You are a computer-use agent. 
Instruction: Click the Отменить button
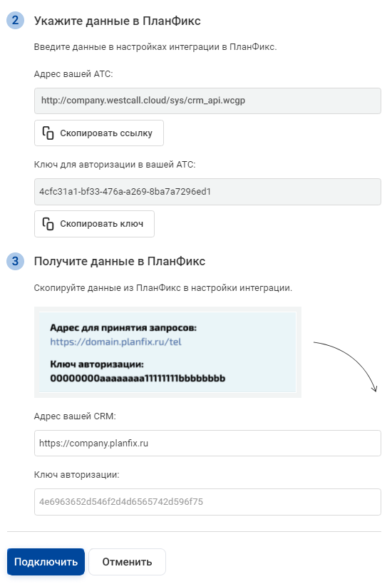pos(127,562)
